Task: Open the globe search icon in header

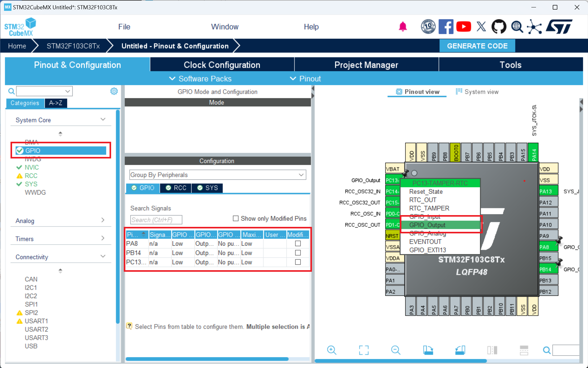Action: pyautogui.click(x=517, y=27)
